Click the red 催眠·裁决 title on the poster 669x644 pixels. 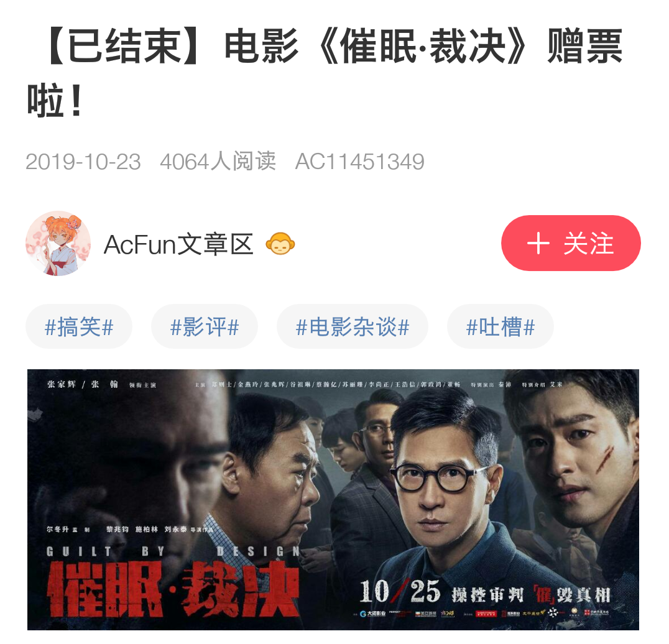point(173,589)
